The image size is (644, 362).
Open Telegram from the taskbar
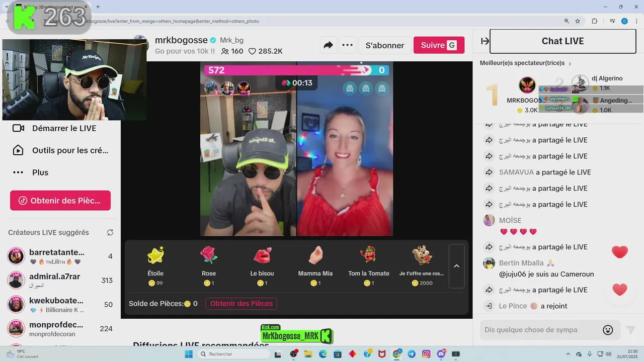tap(412, 354)
